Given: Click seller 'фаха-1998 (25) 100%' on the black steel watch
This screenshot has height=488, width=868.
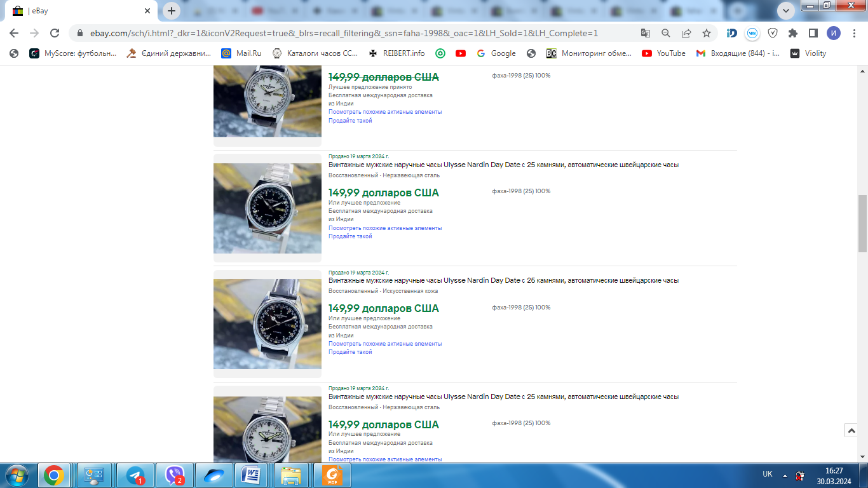Looking at the screenshot, I should 521,191.
